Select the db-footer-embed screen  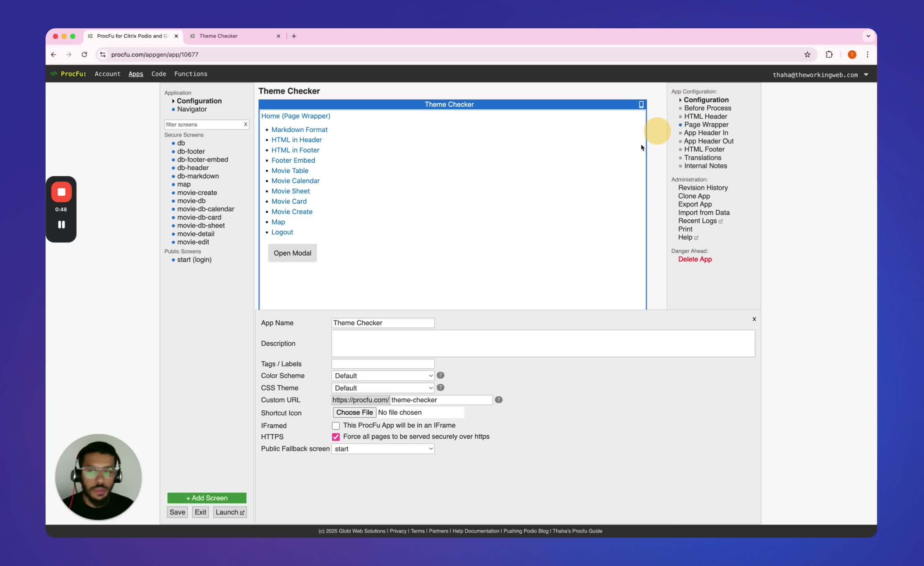click(x=202, y=160)
